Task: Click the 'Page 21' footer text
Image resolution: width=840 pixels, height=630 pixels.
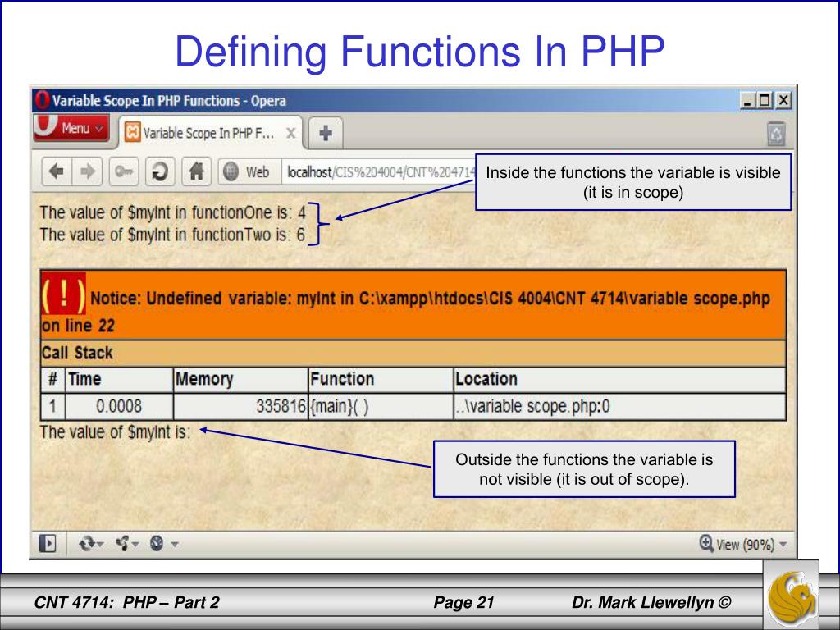Action: pos(463,602)
